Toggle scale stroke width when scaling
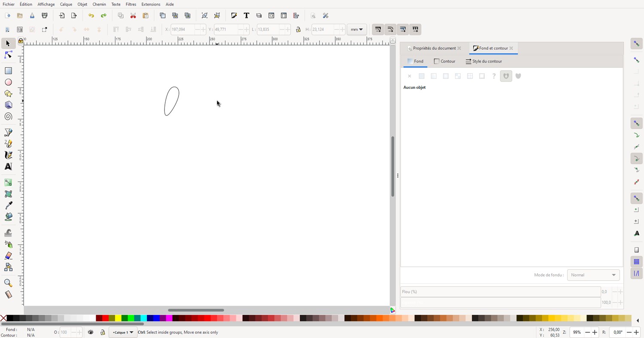 tap(378, 30)
